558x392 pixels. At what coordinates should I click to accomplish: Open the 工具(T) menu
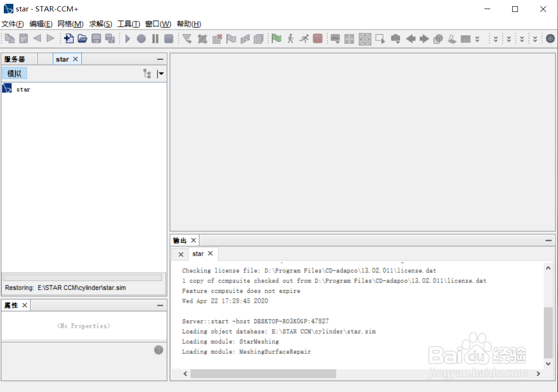(x=128, y=24)
